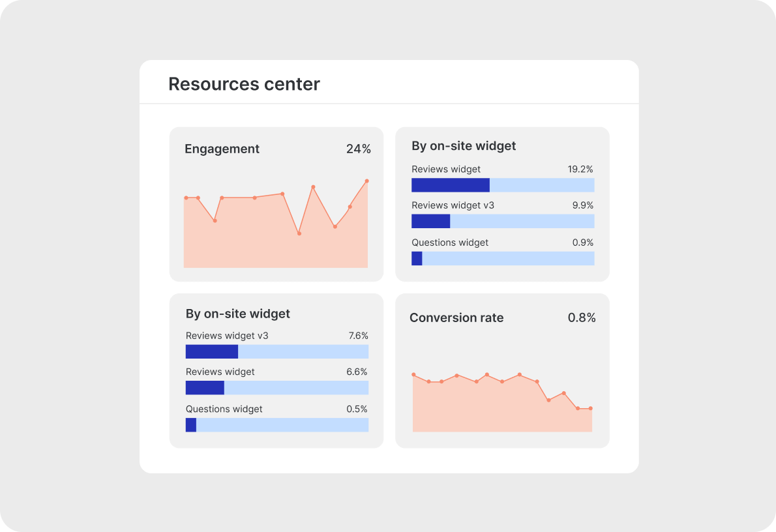Image resolution: width=776 pixels, height=532 pixels.
Task: Click the Conversion rate card heading
Action: click(456, 318)
